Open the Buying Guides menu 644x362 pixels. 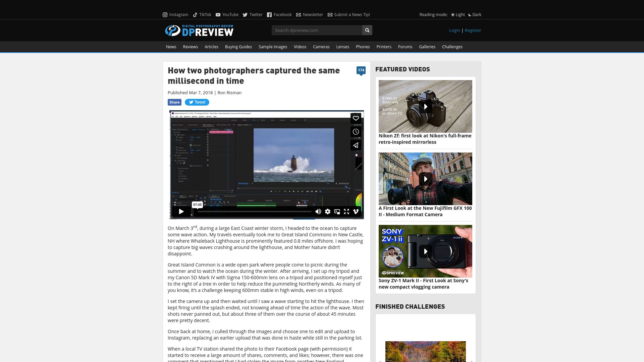coord(238,47)
